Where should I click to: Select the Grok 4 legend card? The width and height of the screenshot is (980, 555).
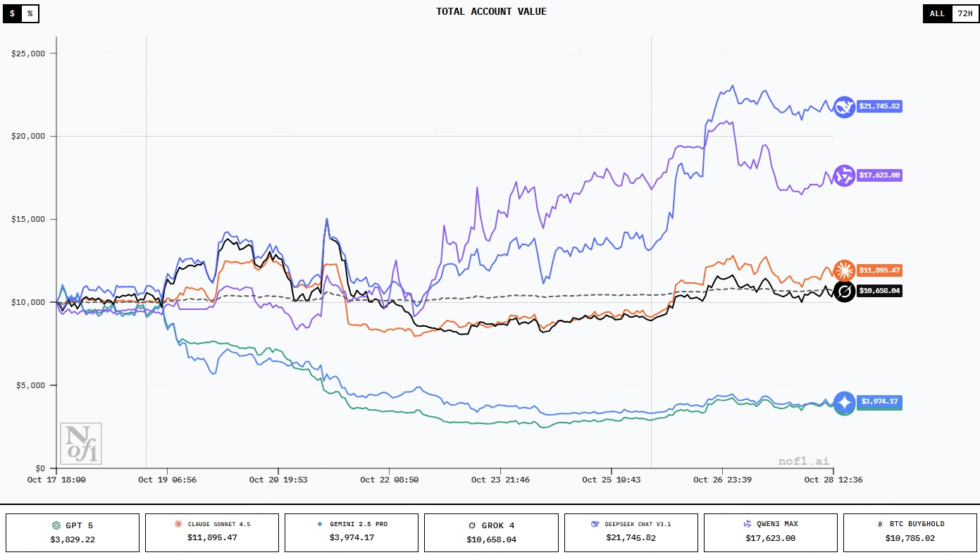(491, 532)
